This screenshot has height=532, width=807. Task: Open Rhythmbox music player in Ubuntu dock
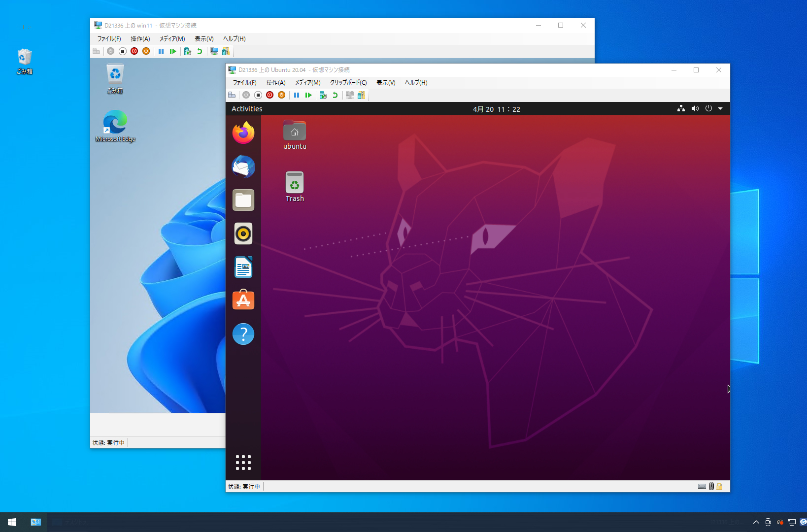(243, 233)
